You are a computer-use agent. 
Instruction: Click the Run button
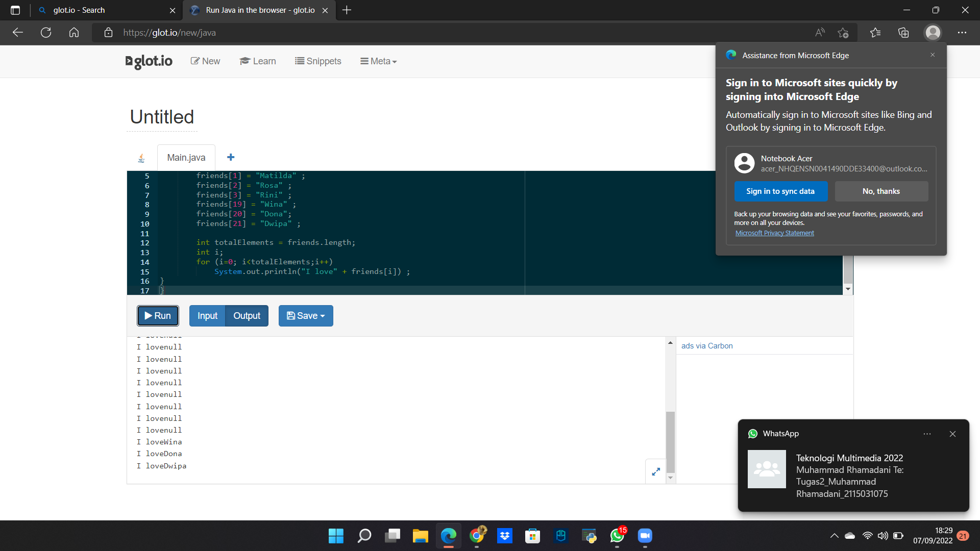coord(158,315)
